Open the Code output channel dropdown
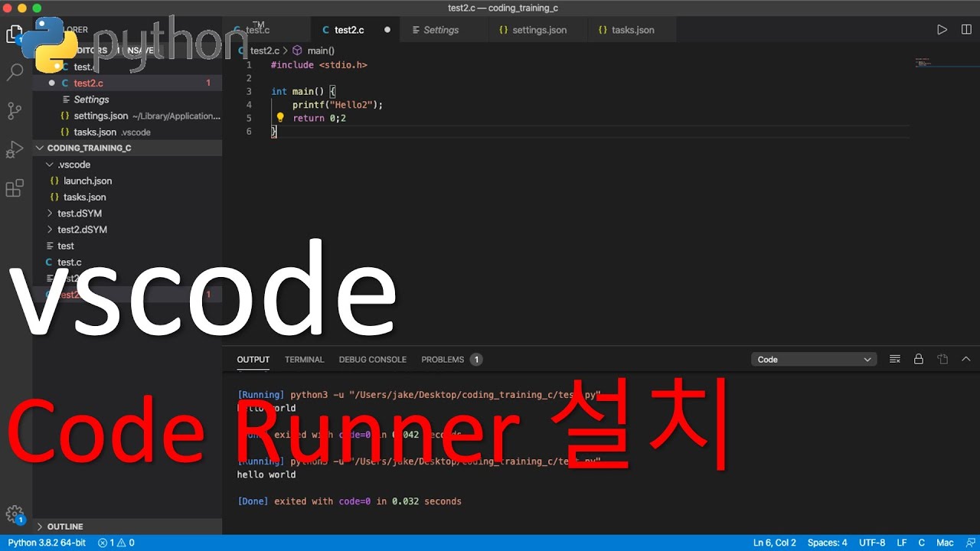This screenshot has width=980, height=551. point(814,359)
